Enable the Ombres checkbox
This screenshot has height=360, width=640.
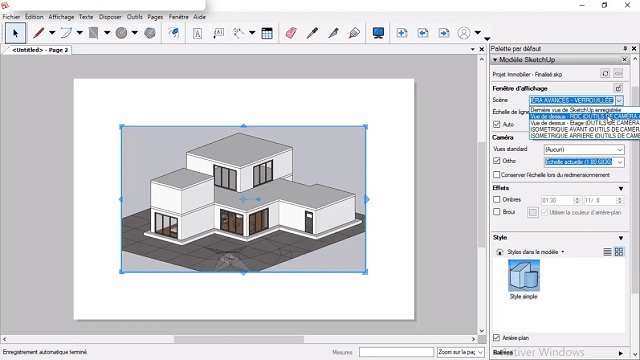pyautogui.click(x=496, y=200)
